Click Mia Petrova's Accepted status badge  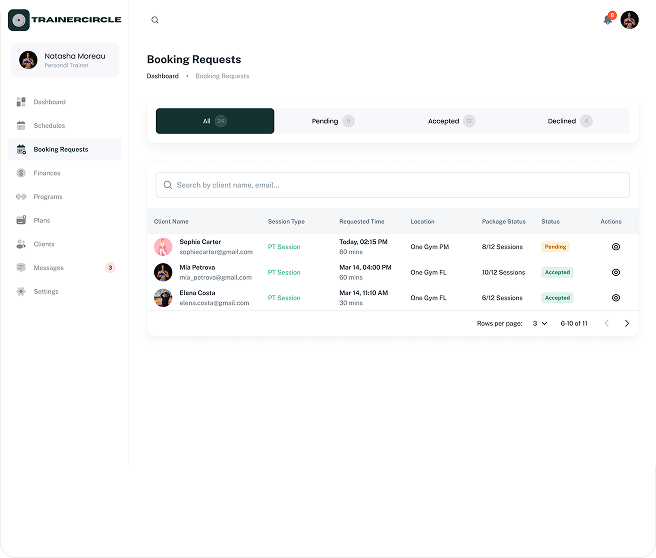[x=557, y=272]
